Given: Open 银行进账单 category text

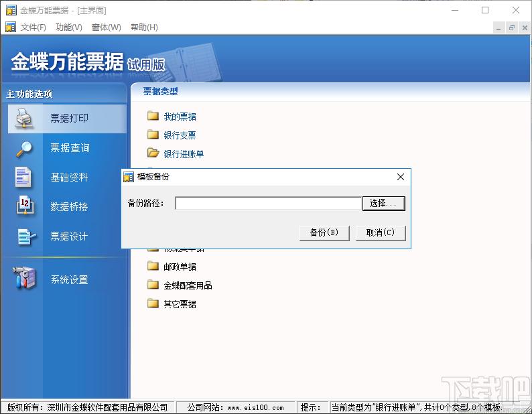Looking at the screenshot, I should pyautogui.click(x=184, y=153).
